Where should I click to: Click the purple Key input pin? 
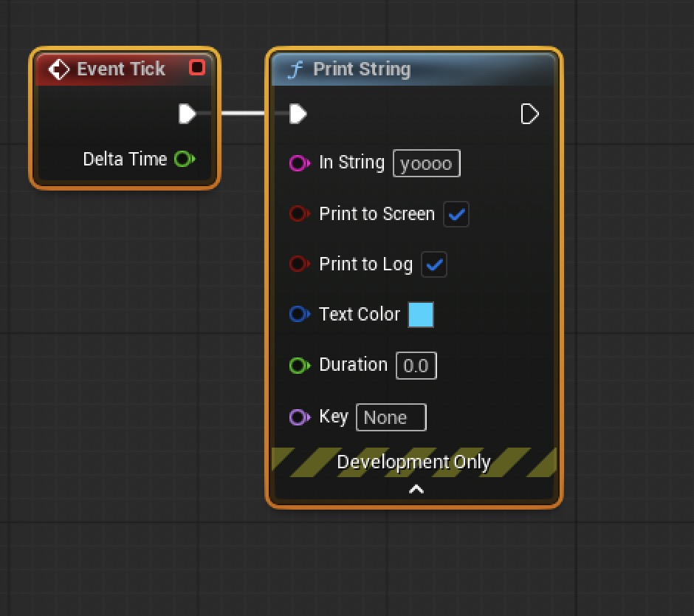point(299,417)
